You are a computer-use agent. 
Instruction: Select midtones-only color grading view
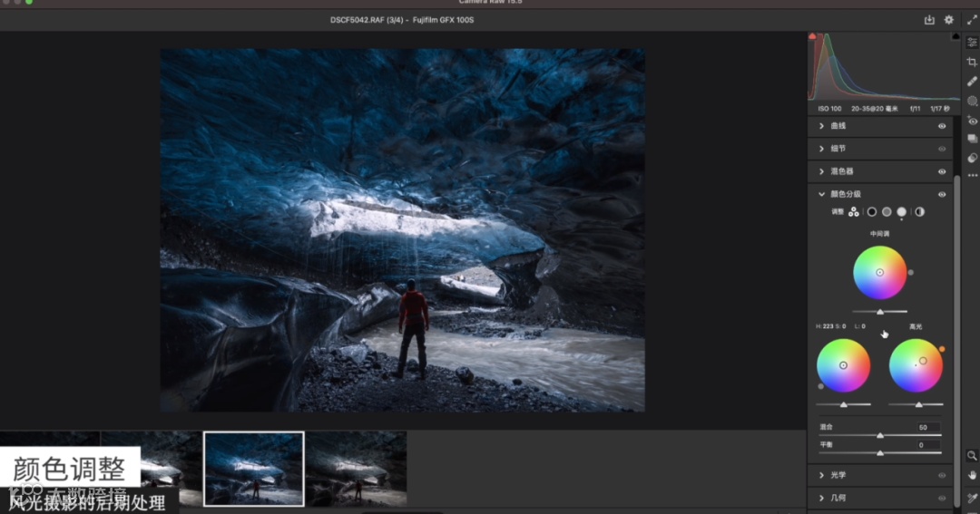click(887, 212)
